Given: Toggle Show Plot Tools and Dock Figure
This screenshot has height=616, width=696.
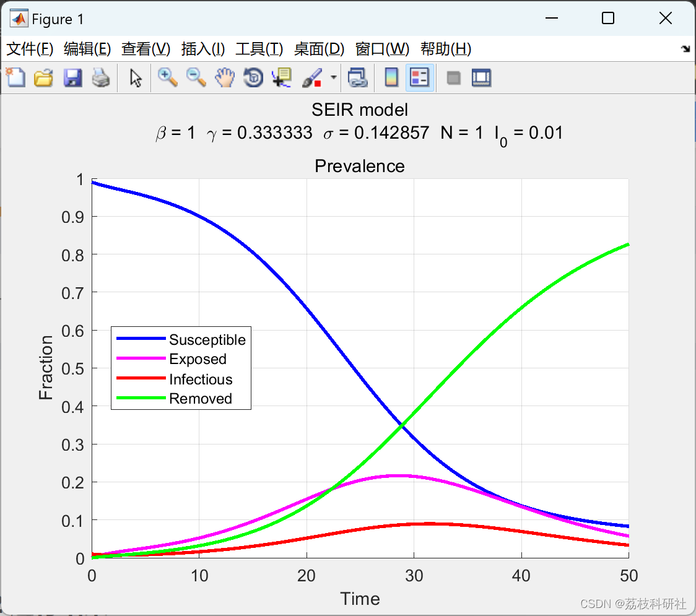Looking at the screenshot, I should (x=482, y=77).
